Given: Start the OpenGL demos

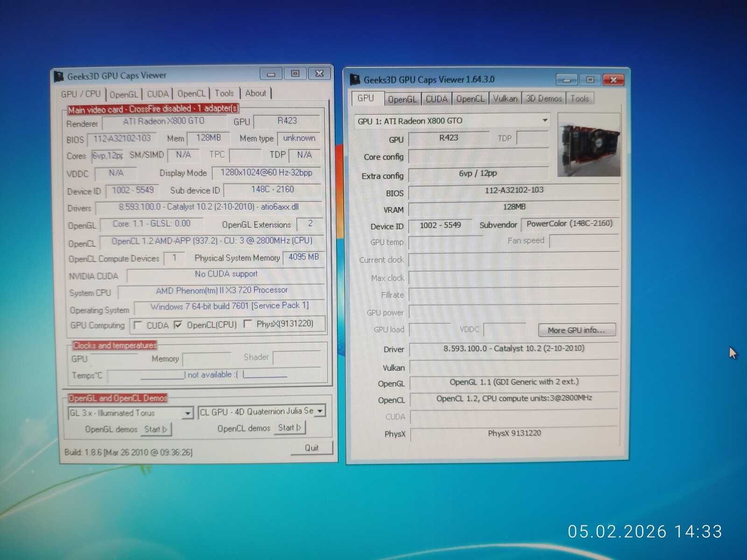Looking at the screenshot, I should point(156,429).
